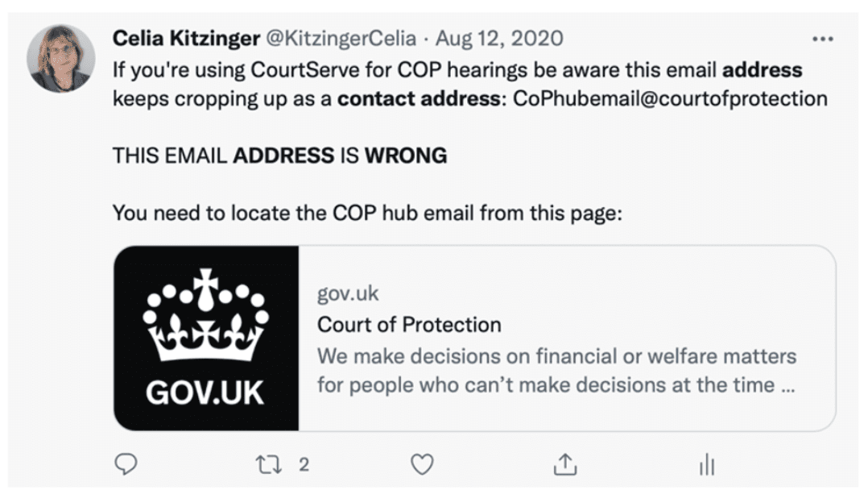Click the THIS EMAIL ADDRESS IS WRONG line
Image resolution: width=868 pixels, height=490 pixels.
click(x=279, y=156)
